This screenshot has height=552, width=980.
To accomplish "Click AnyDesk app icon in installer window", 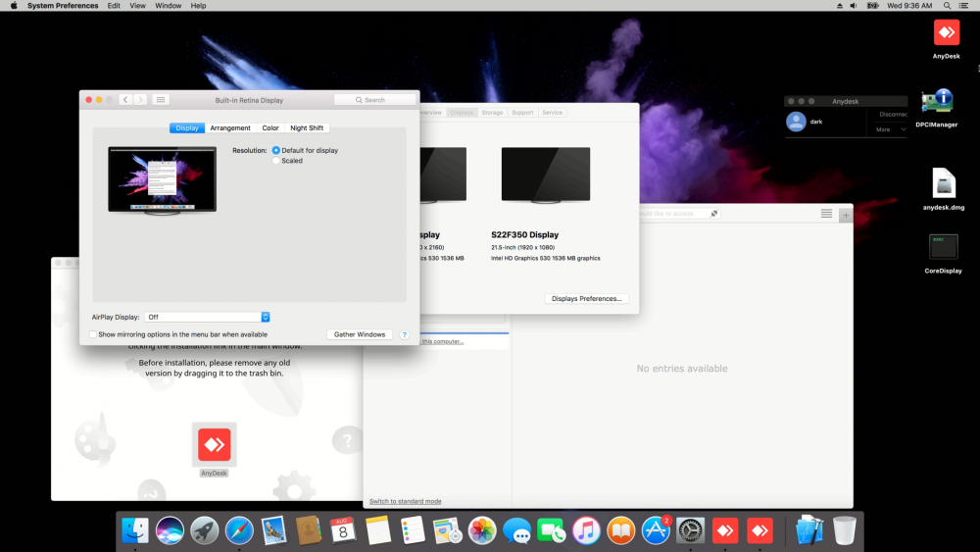I will point(214,444).
